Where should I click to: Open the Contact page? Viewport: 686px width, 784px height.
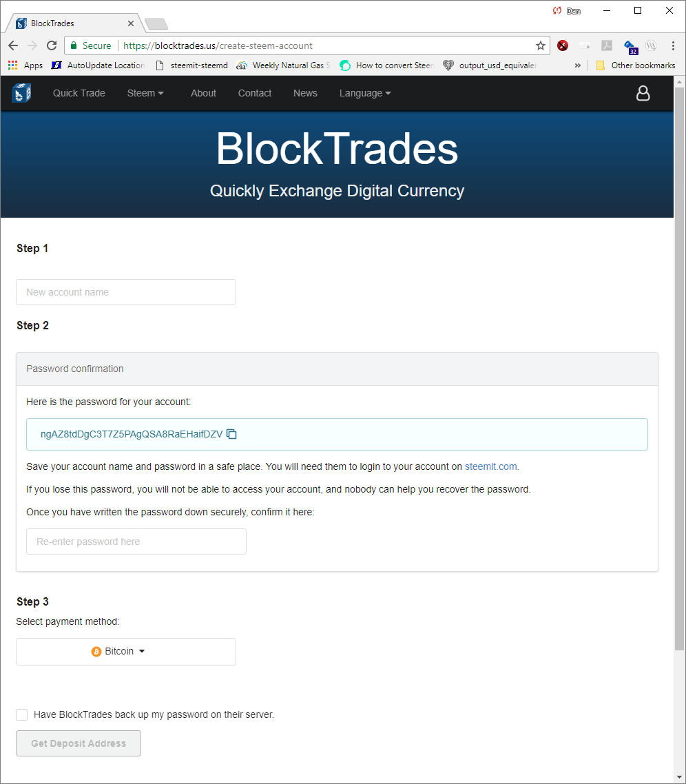click(x=255, y=93)
